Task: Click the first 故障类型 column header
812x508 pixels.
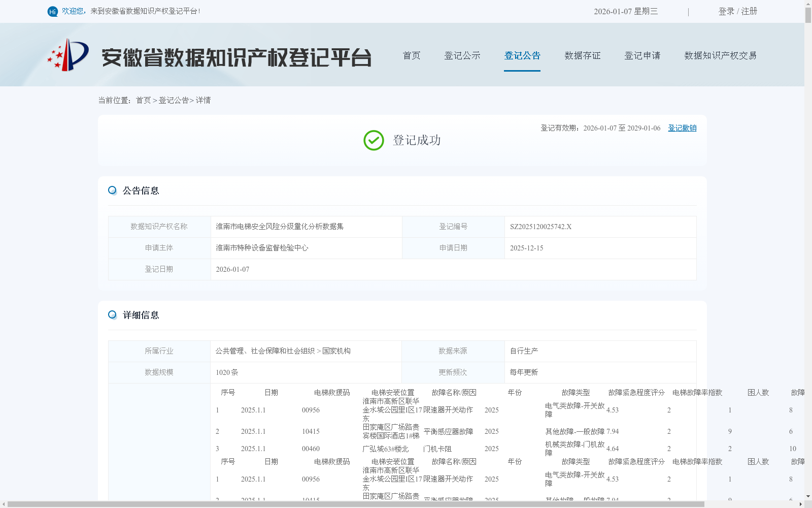Action: [576, 393]
